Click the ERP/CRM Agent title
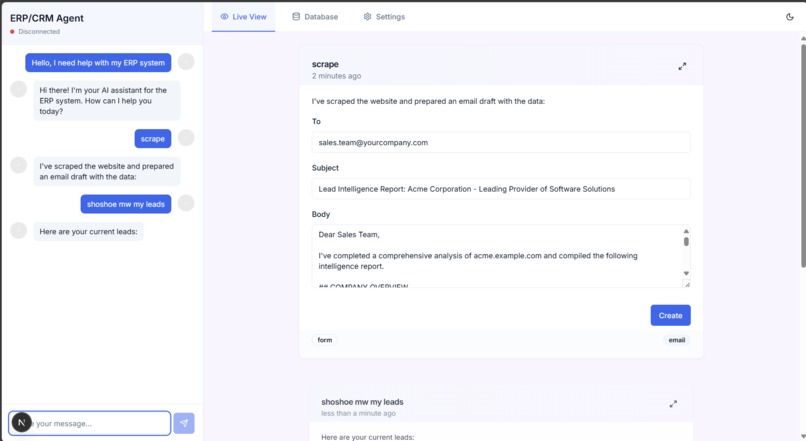Viewport: 806px width, 441px height. pyautogui.click(x=47, y=18)
